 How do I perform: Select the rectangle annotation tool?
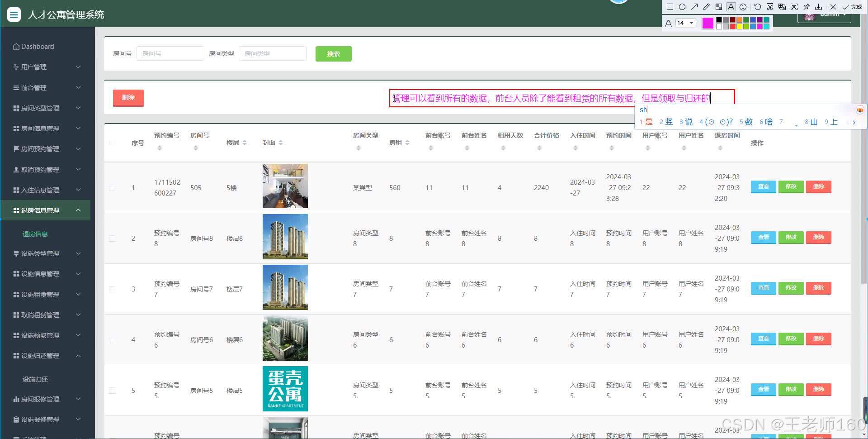670,7
